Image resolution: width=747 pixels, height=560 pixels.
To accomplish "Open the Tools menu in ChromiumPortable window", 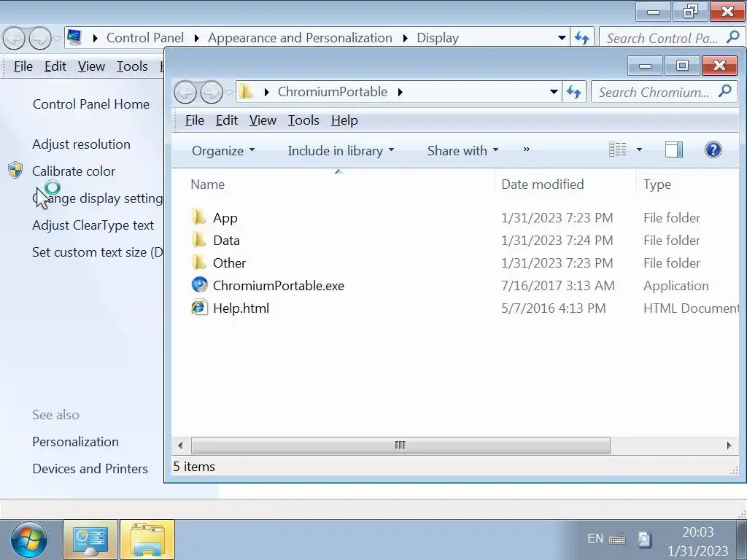I will coord(303,120).
